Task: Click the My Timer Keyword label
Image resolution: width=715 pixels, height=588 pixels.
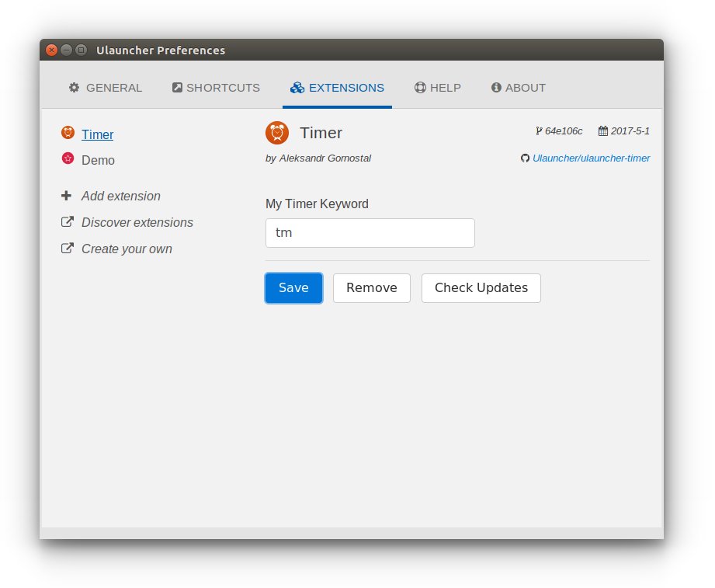Action: tap(317, 204)
